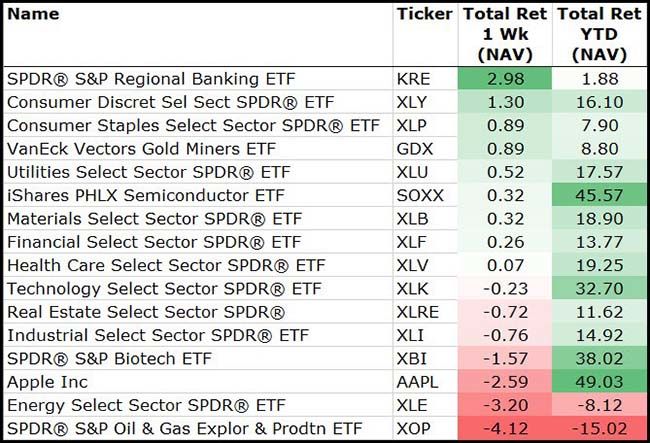This screenshot has width=650, height=443.
Task: Select the KRE ticker cell
Action: [415, 78]
